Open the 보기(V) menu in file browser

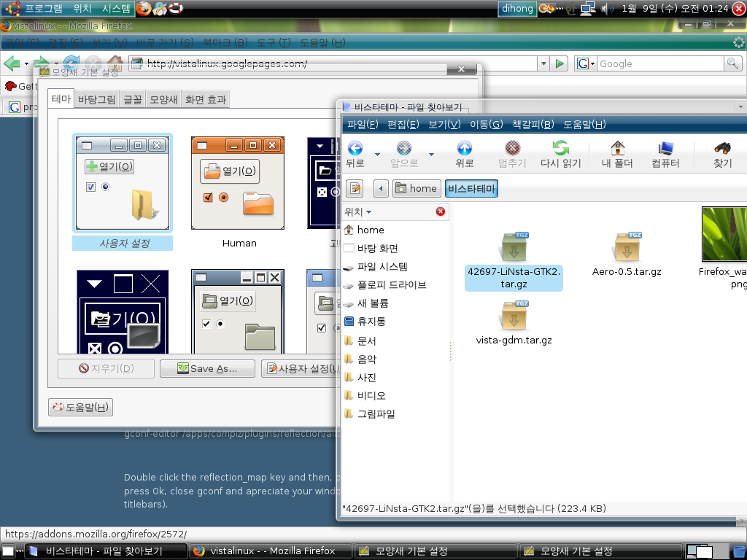click(444, 124)
